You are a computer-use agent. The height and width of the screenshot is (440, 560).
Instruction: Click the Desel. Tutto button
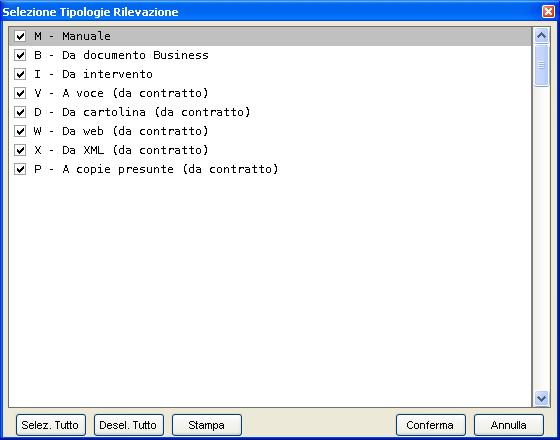(x=129, y=425)
